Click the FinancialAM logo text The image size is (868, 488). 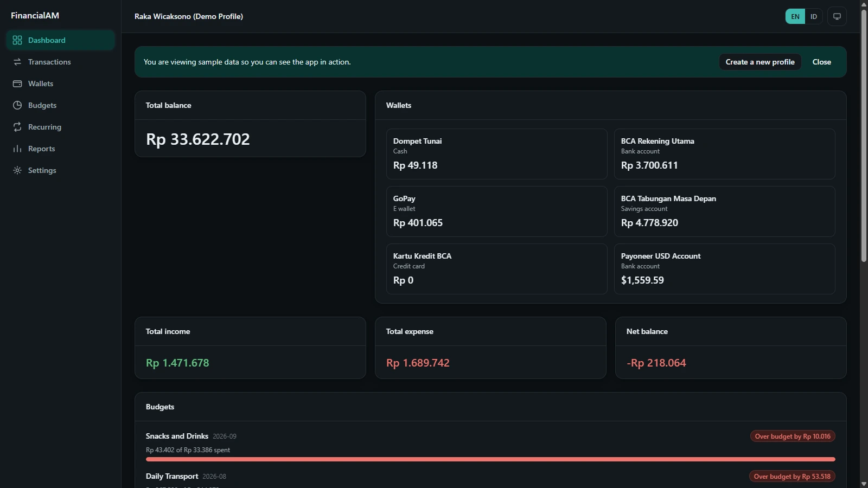(35, 16)
